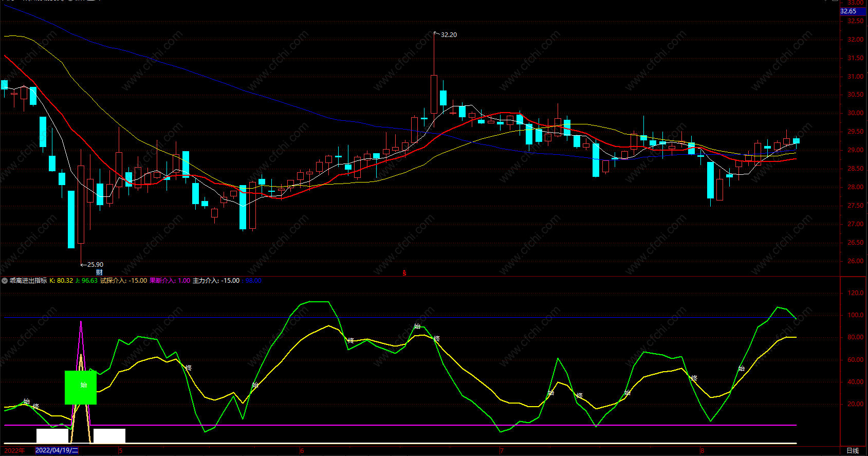Click the 日线 period label

853,451
